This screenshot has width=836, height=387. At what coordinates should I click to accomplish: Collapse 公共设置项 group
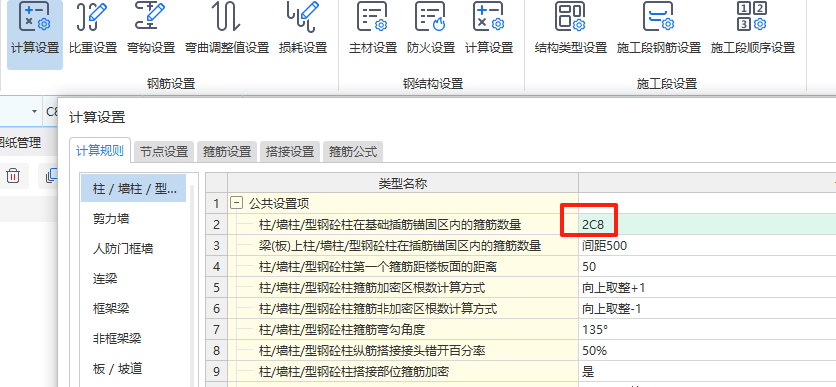coord(237,203)
